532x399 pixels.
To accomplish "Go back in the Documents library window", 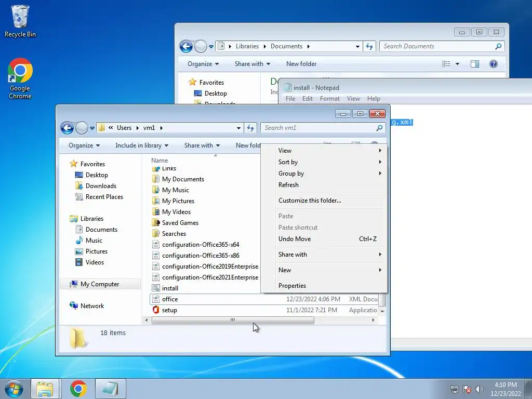I will (186, 46).
